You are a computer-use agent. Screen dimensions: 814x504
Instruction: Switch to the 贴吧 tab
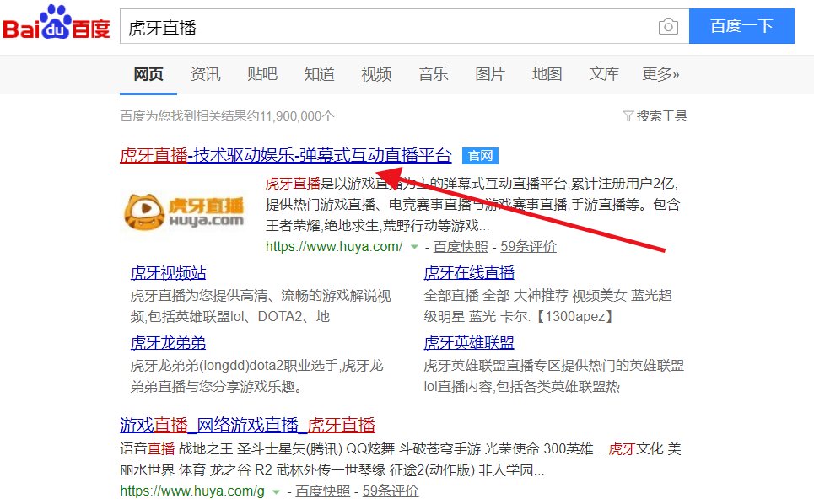tap(262, 74)
